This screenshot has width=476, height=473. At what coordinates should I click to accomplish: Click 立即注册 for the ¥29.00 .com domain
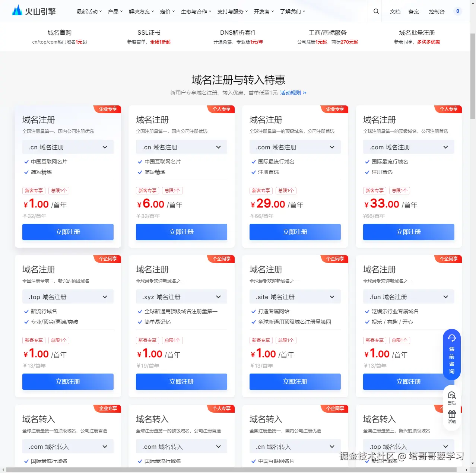(295, 232)
